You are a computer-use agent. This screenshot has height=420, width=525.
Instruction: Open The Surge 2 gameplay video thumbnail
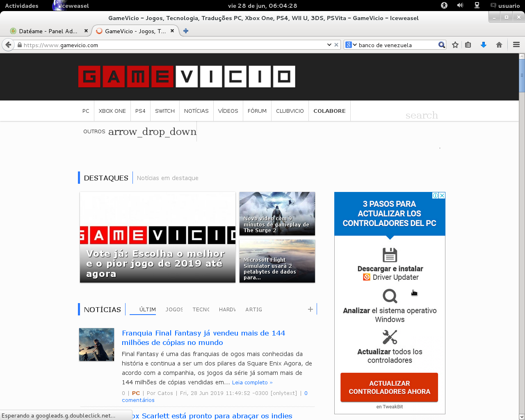point(277,214)
